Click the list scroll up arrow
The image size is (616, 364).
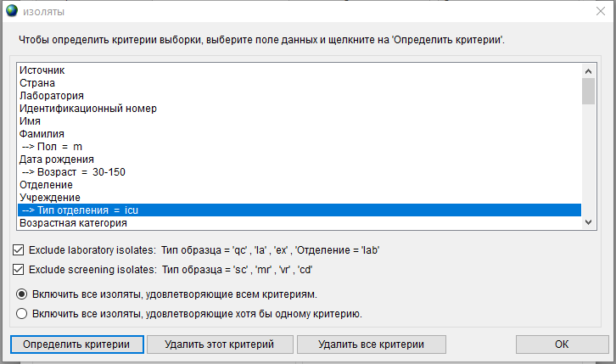[x=588, y=71]
